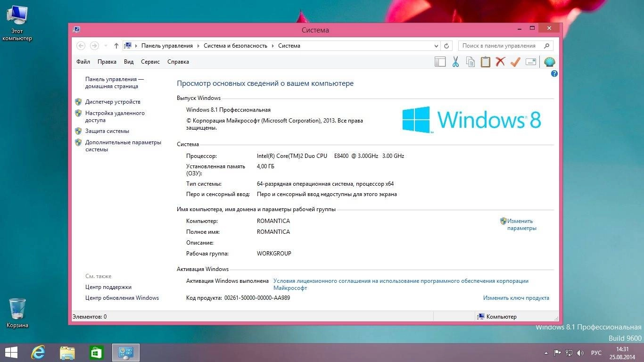Click Изменить параметры link
Viewport: 644px width, 362px height.
tap(521, 224)
